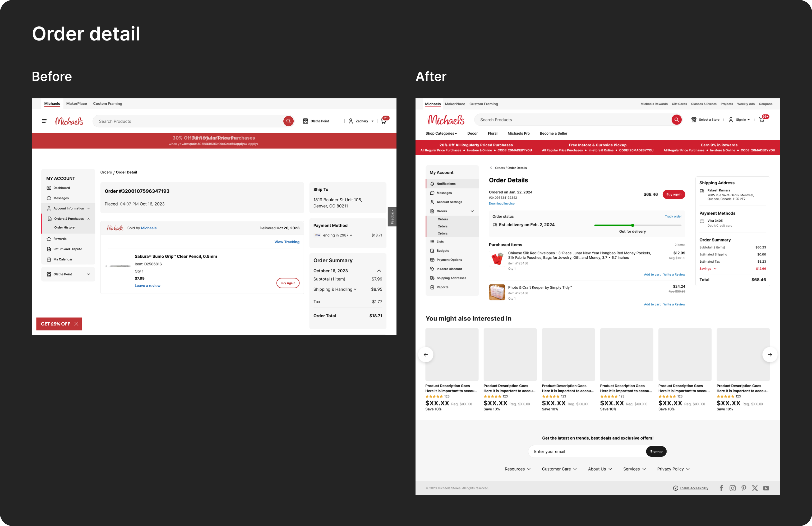Click Instagram icon in footer

click(x=732, y=488)
